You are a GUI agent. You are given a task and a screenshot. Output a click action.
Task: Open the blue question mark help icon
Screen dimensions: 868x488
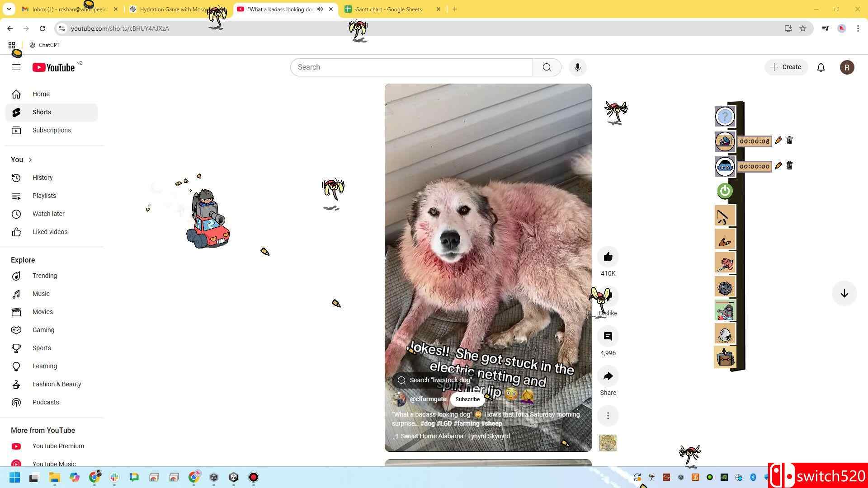pyautogui.click(x=725, y=117)
